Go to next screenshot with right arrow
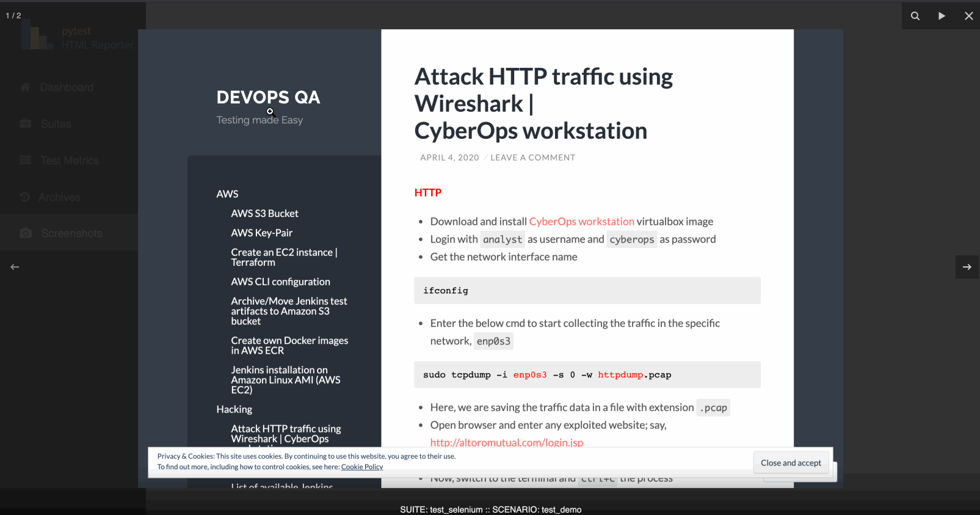980x515 pixels. click(967, 267)
